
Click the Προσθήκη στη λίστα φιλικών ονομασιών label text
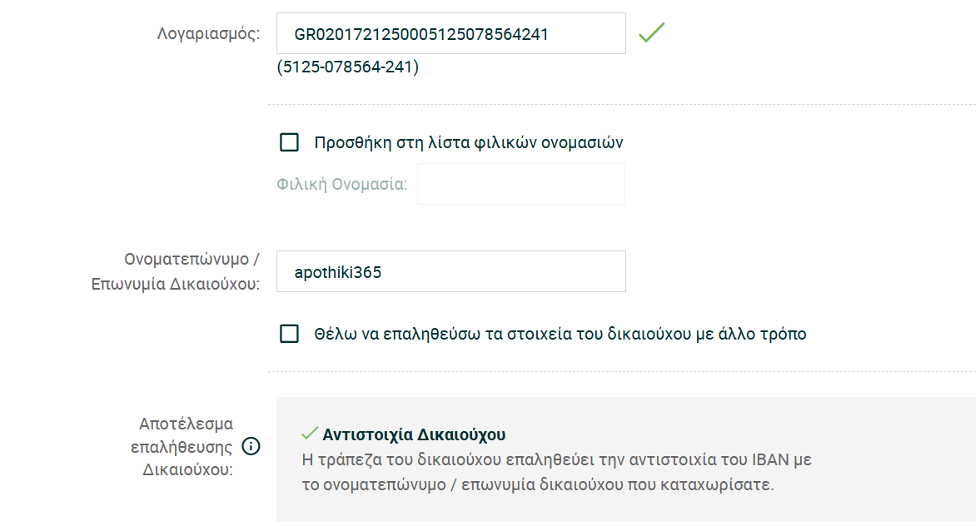point(468,142)
